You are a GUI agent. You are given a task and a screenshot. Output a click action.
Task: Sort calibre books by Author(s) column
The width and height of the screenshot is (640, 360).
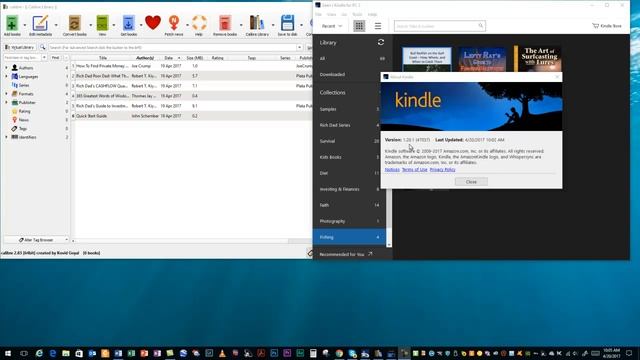tap(144, 58)
